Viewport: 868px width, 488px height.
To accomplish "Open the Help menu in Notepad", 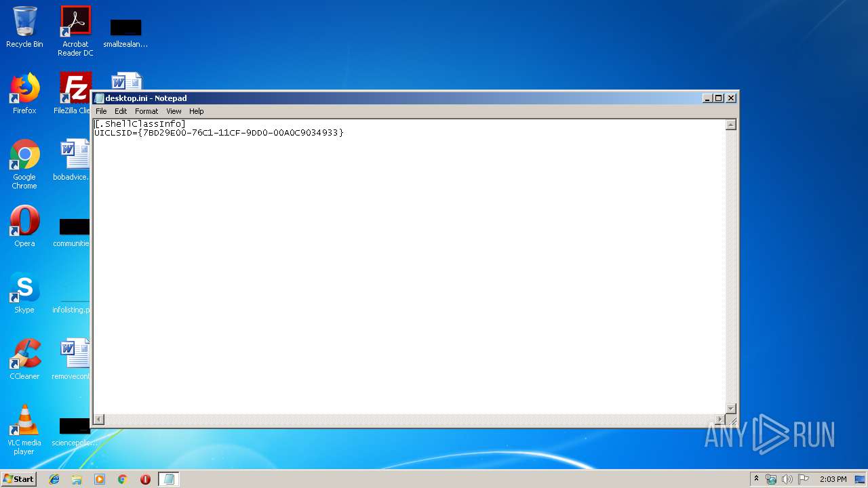I will point(196,111).
